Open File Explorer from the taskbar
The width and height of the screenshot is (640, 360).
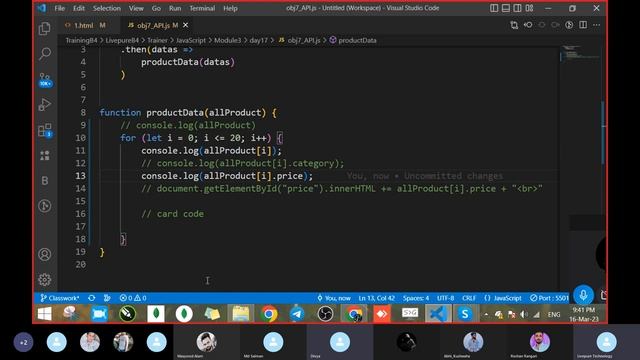[x=240, y=314]
